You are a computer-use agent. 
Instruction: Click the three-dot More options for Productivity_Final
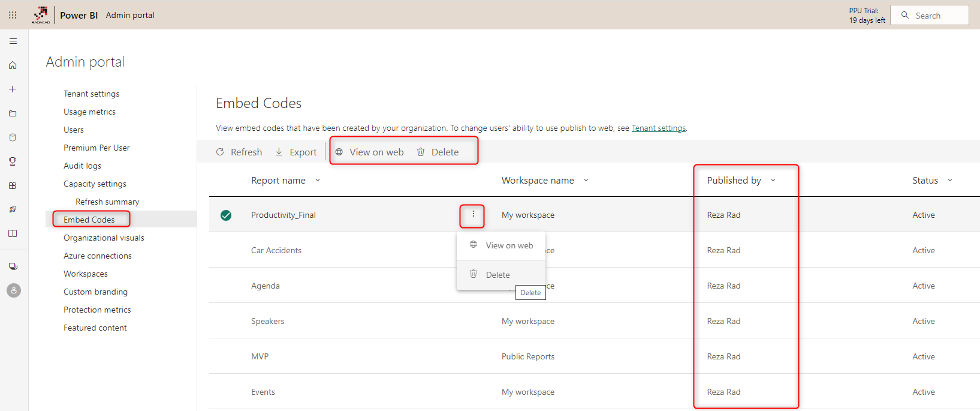(x=473, y=214)
